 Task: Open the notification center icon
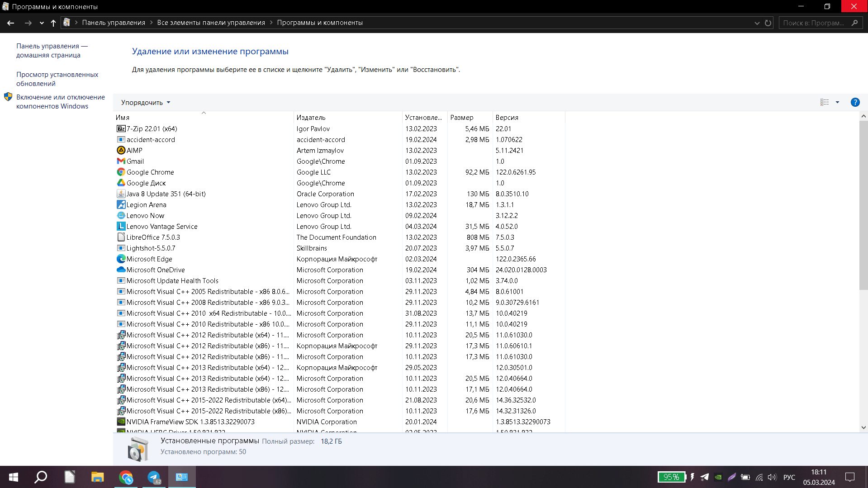pyautogui.click(x=850, y=477)
